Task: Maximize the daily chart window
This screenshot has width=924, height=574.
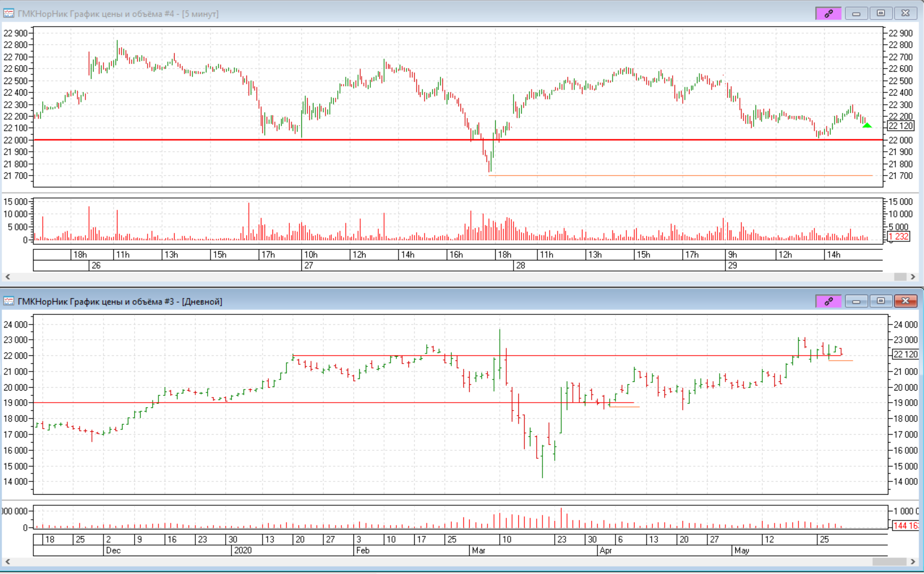Action: (x=881, y=301)
